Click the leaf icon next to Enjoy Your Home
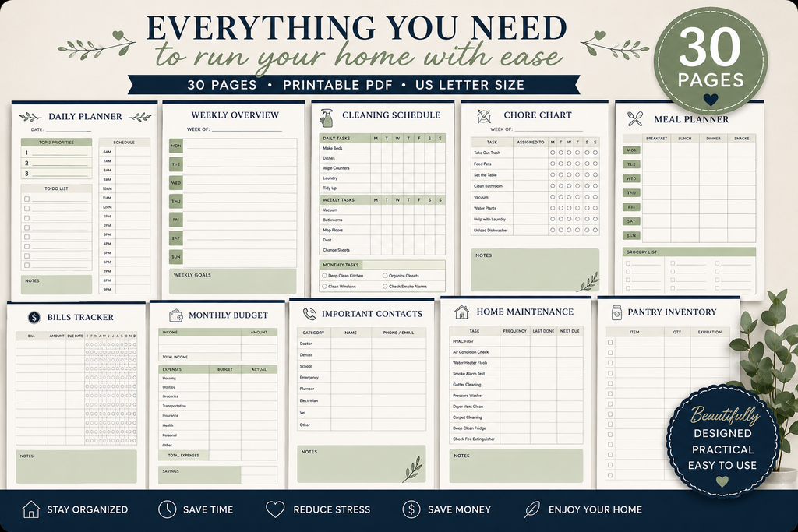This screenshot has height=532, width=798. (531, 509)
